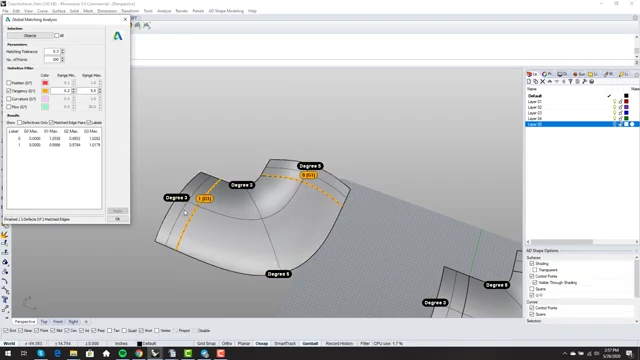
Task: Click the new sublayer icon in Layers panel
Action: [x=536, y=82]
